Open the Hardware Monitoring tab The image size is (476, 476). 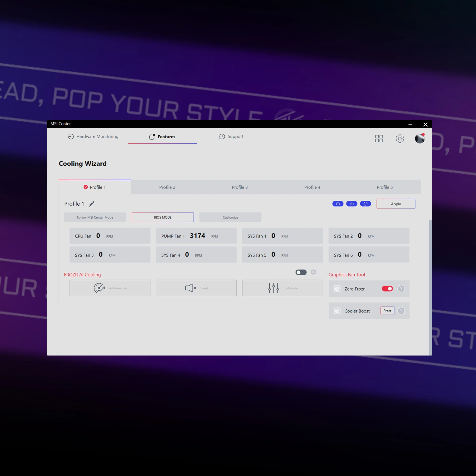[x=93, y=136]
